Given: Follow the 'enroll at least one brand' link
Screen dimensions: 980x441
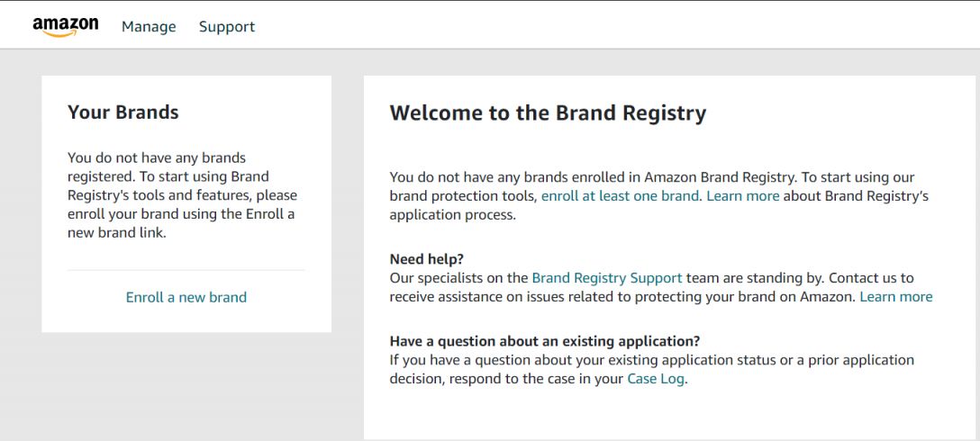Looking at the screenshot, I should click(x=620, y=196).
